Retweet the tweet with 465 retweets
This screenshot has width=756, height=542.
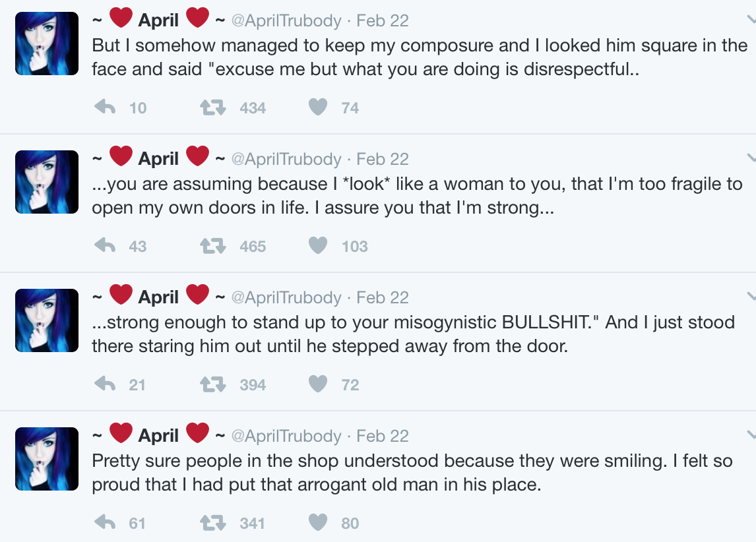[213, 246]
